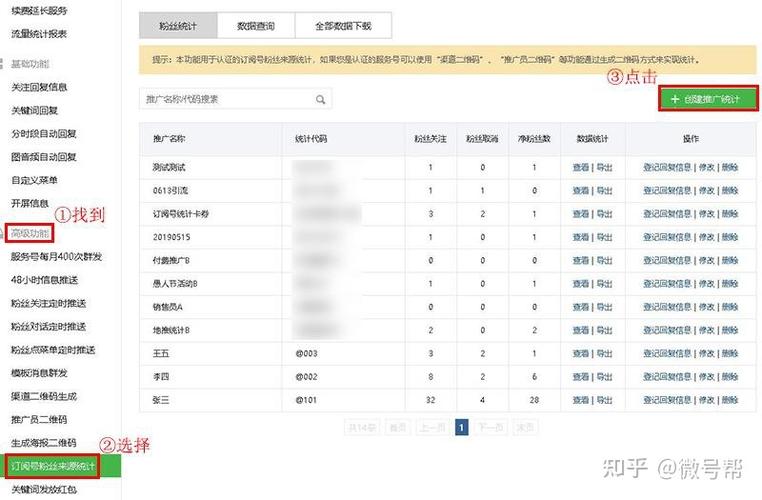The image size is (762, 500).
Task: Click the 下一页 pagination button
Action: coord(490,428)
